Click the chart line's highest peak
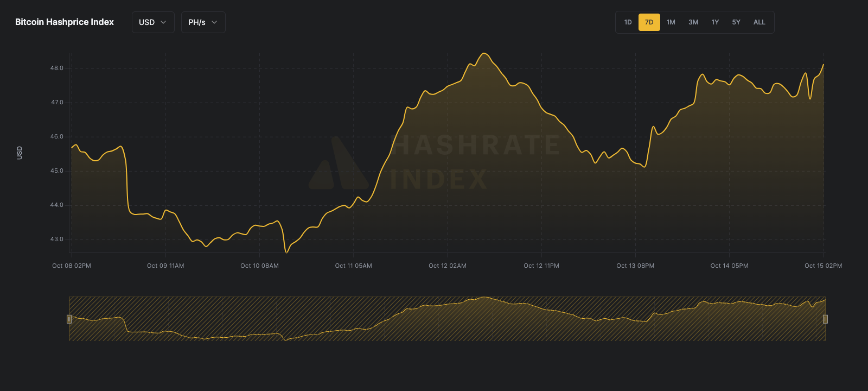868x391 pixels. pos(484,53)
